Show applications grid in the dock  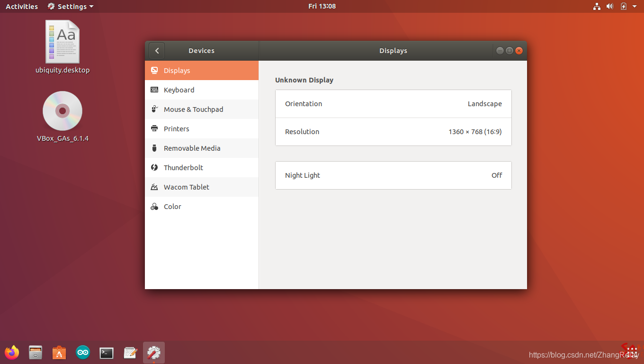click(632, 352)
